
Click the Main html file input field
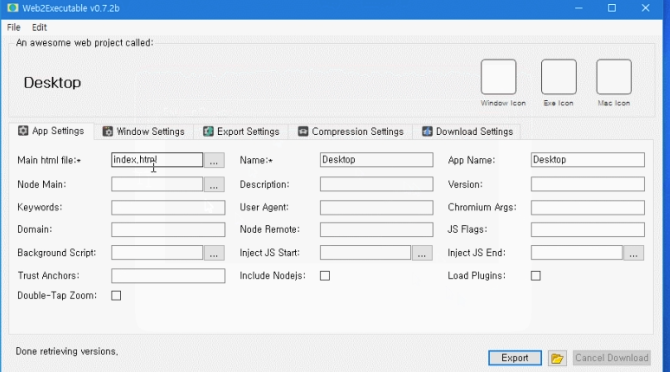tap(157, 160)
